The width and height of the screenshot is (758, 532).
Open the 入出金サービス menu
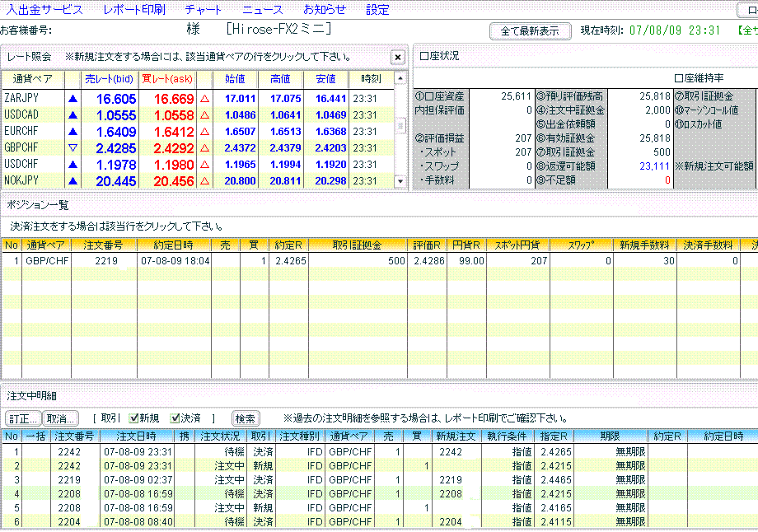44,10
